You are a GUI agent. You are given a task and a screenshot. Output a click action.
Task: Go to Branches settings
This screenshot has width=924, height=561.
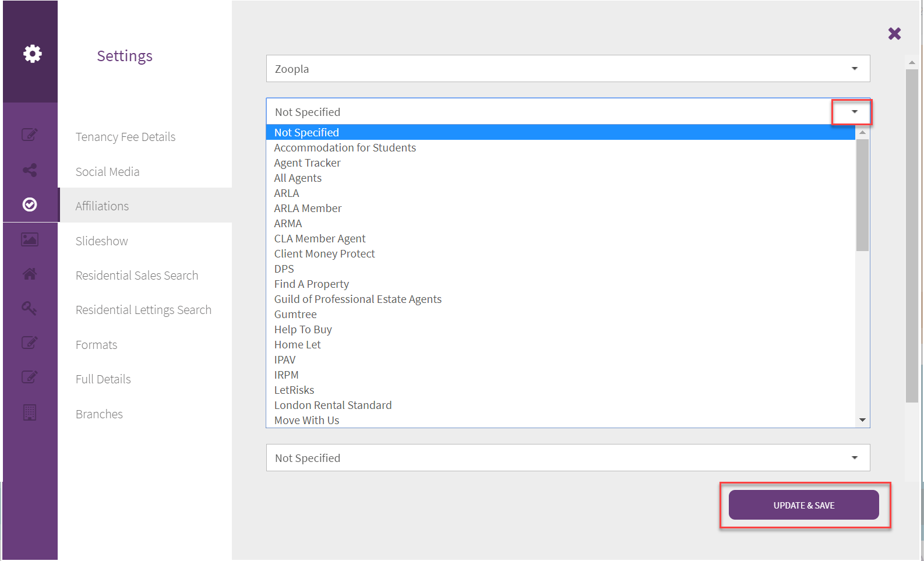tap(99, 414)
